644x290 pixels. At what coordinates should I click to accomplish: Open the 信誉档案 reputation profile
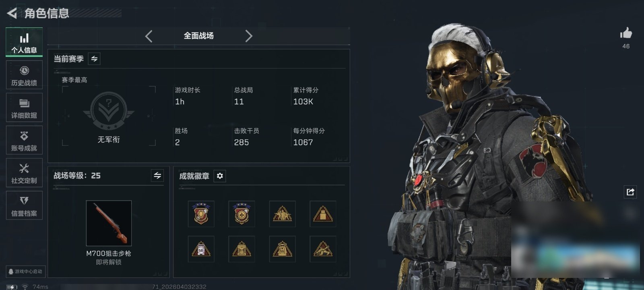[x=24, y=205]
